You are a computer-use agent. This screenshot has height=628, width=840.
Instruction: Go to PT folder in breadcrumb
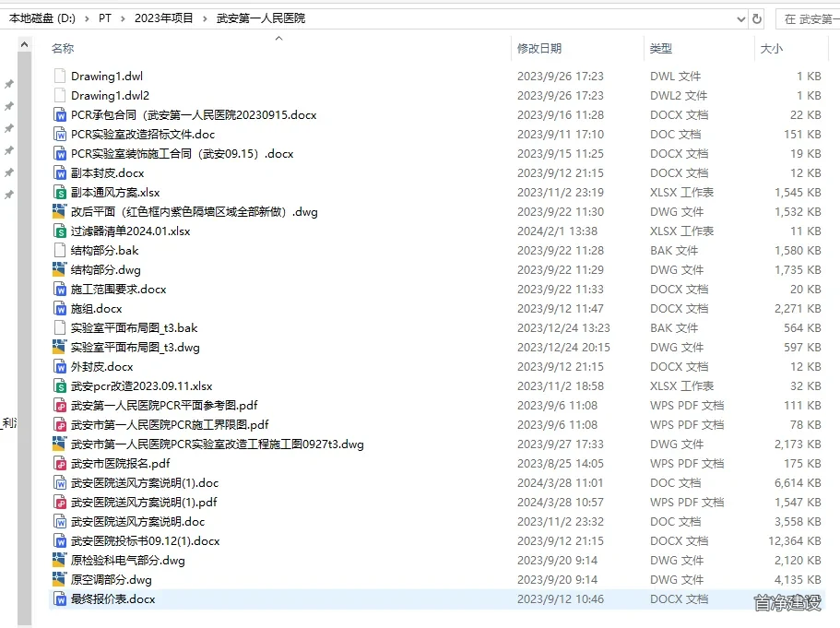(x=105, y=18)
